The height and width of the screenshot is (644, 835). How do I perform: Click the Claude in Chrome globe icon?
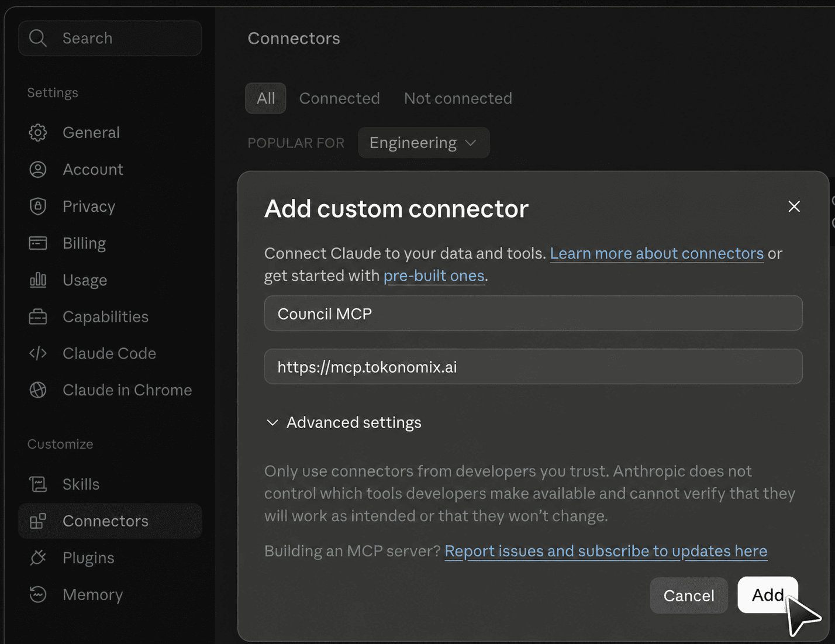coord(38,390)
